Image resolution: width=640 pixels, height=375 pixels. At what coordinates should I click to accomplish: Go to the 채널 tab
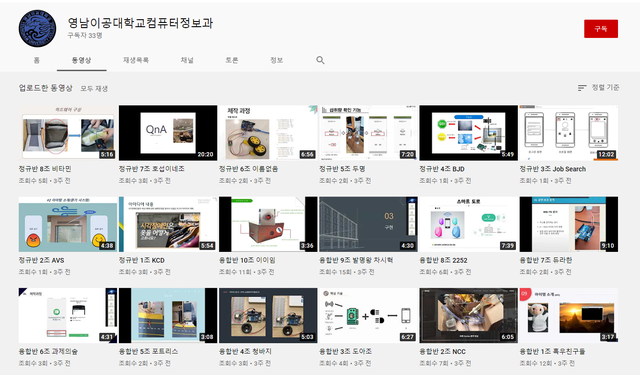point(187,60)
